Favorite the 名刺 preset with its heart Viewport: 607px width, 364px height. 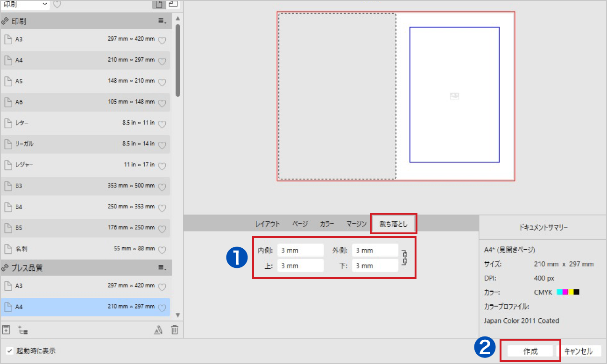pos(162,250)
